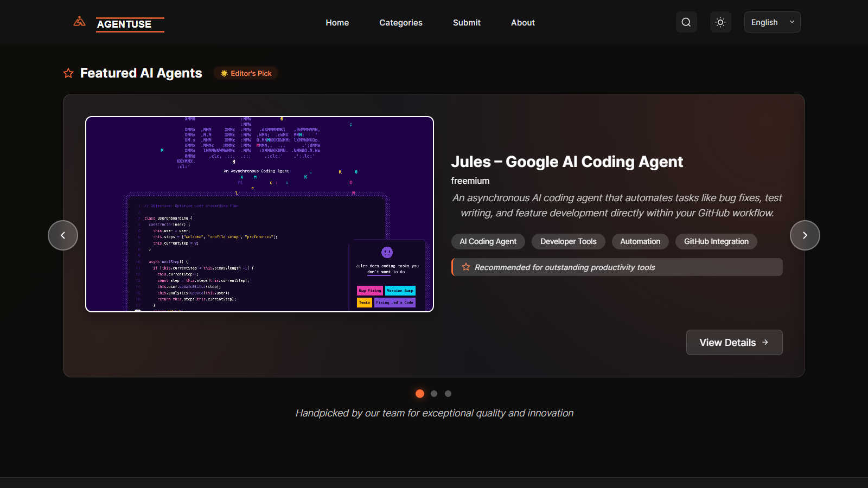Click the Handpicked by our team caption

pos(434,413)
